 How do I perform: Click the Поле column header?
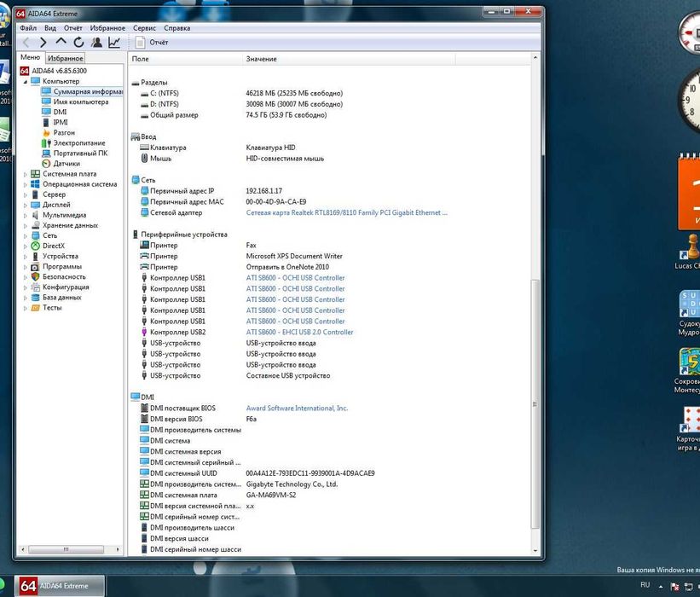(186, 59)
